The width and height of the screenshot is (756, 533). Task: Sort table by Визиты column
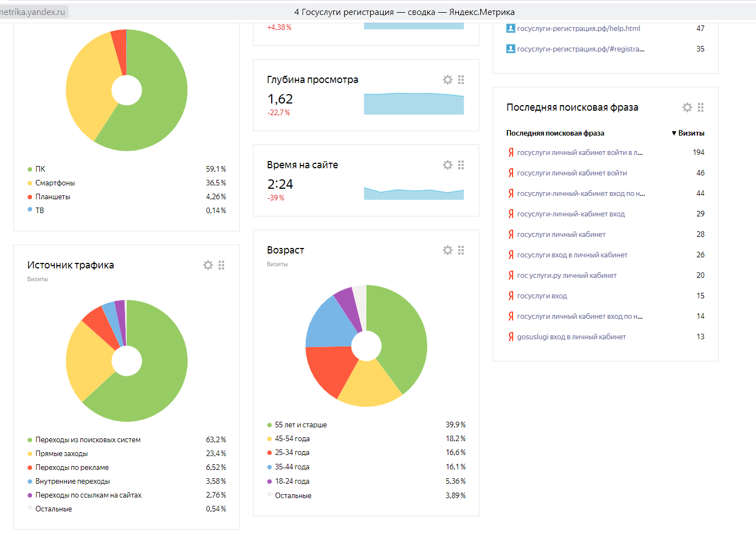688,133
